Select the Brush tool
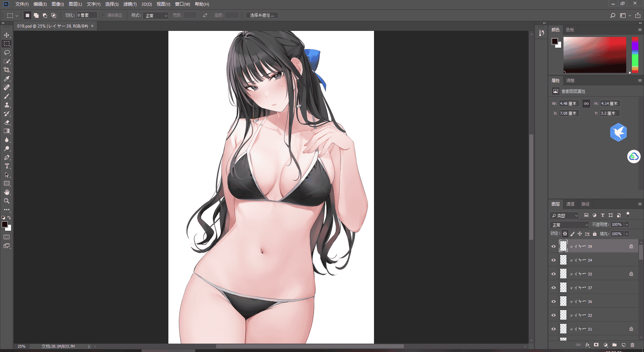 coord(7,96)
